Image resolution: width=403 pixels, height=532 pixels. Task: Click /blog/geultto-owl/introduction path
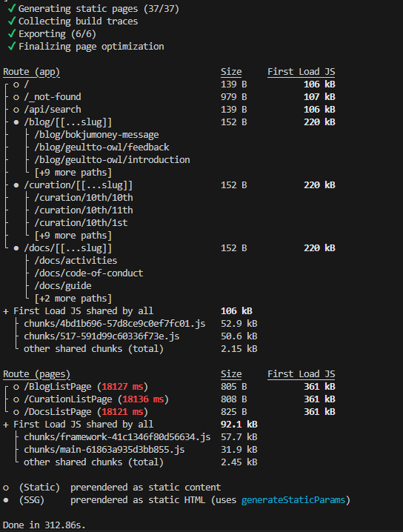[x=112, y=160]
